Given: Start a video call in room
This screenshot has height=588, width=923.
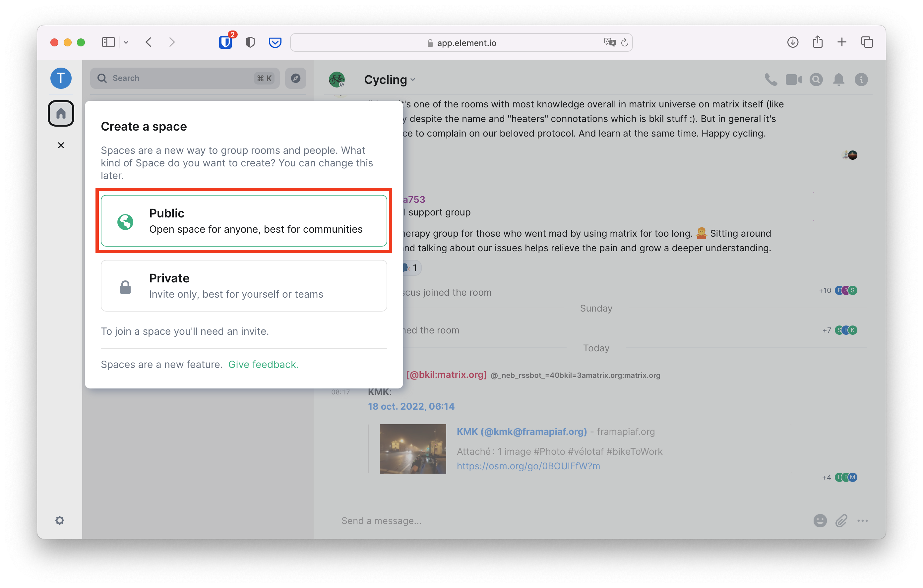Looking at the screenshot, I should click(793, 79).
